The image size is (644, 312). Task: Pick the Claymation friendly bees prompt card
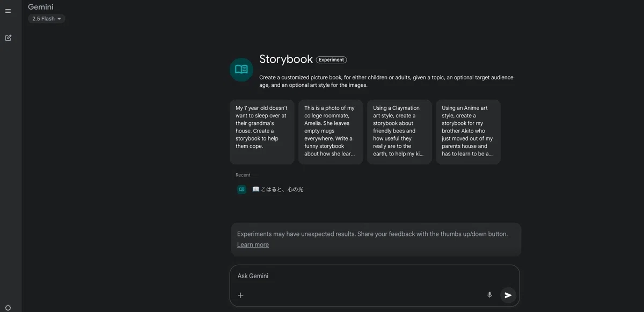(x=399, y=132)
